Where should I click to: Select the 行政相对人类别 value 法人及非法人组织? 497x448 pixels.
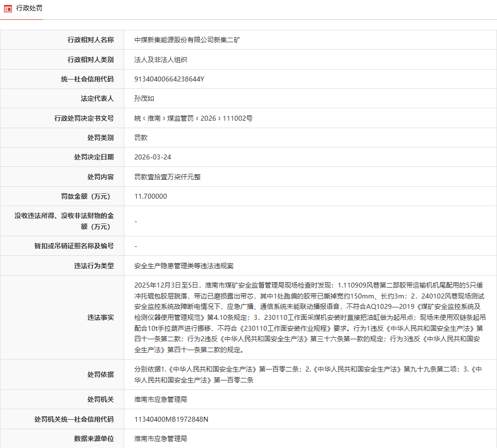coord(159,59)
